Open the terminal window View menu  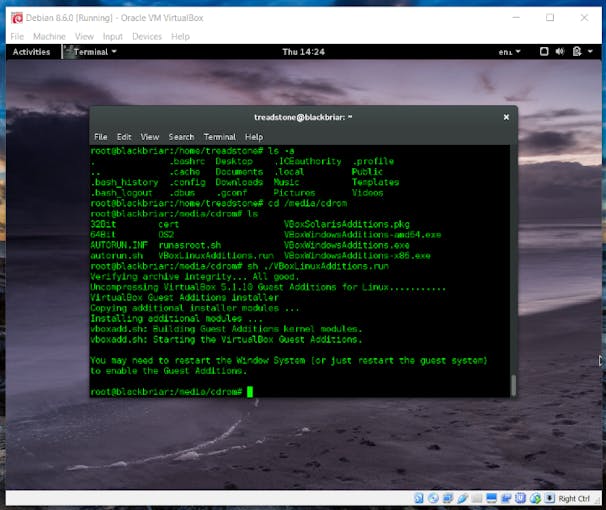(150, 137)
